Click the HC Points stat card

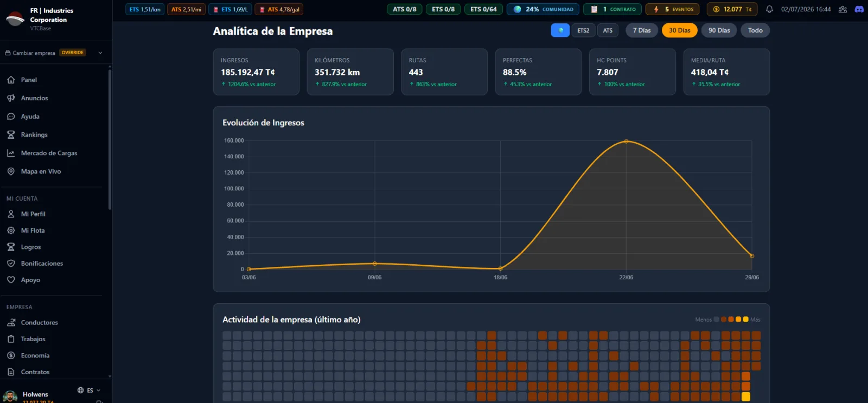tap(633, 72)
